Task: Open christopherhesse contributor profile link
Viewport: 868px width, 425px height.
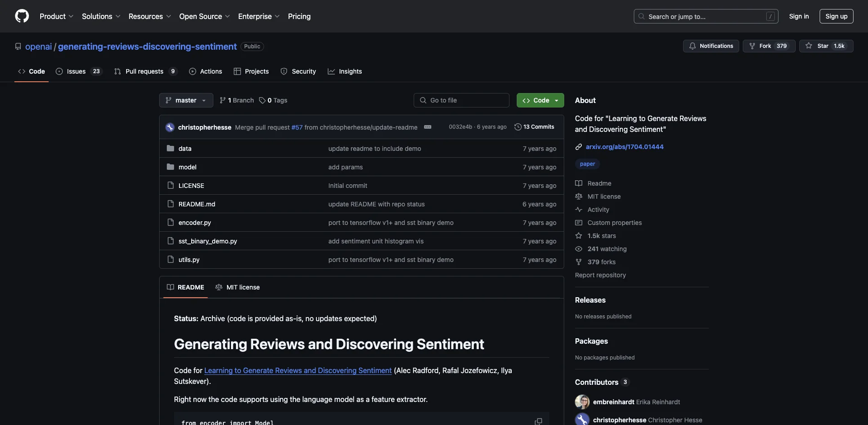Action: coord(619,420)
